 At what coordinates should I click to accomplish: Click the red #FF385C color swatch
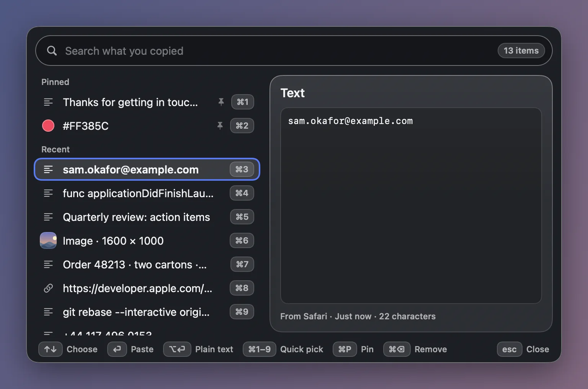[48, 126]
